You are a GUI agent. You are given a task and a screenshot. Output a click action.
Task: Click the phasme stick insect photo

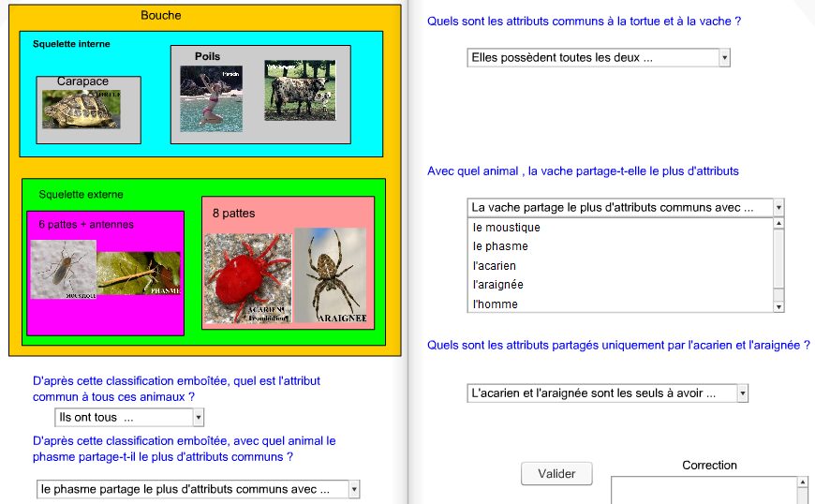tap(139, 273)
